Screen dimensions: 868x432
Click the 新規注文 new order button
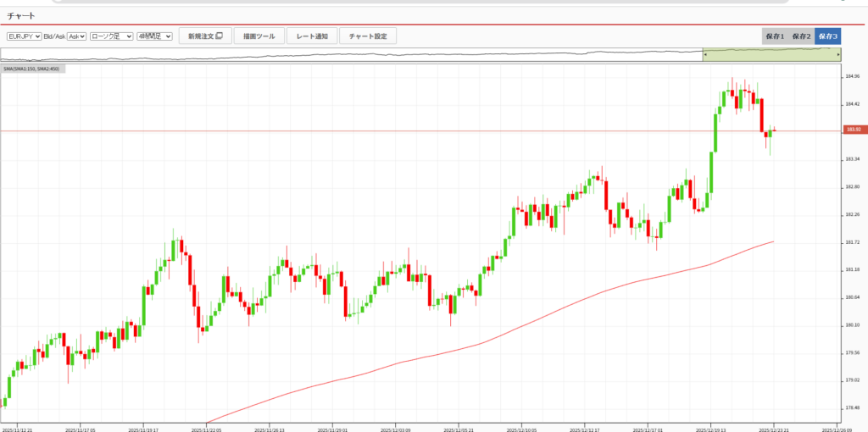(x=204, y=36)
